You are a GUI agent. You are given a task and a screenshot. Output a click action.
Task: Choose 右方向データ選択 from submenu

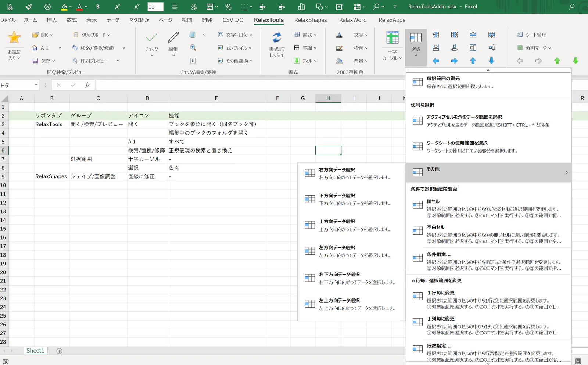351,173
